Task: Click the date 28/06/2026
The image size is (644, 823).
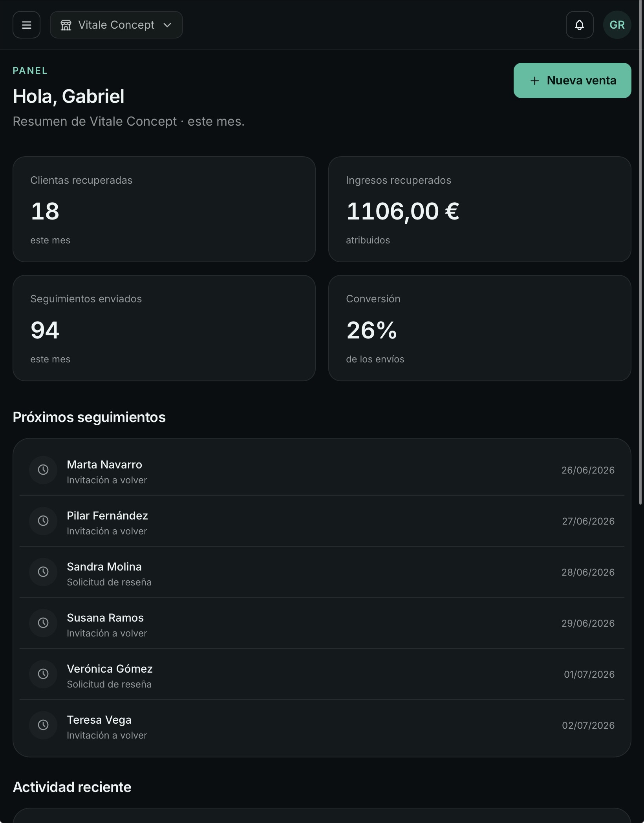Action: pos(588,572)
